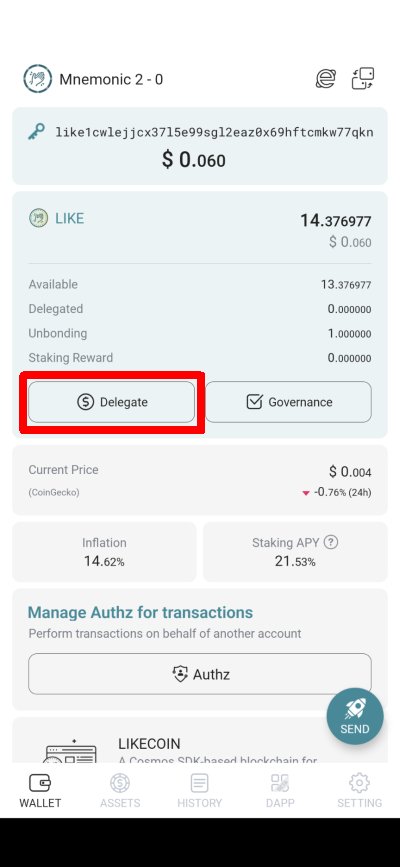Screen dimensions: 400x867
Task: Open the explorer globe icon
Action: [326, 79]
